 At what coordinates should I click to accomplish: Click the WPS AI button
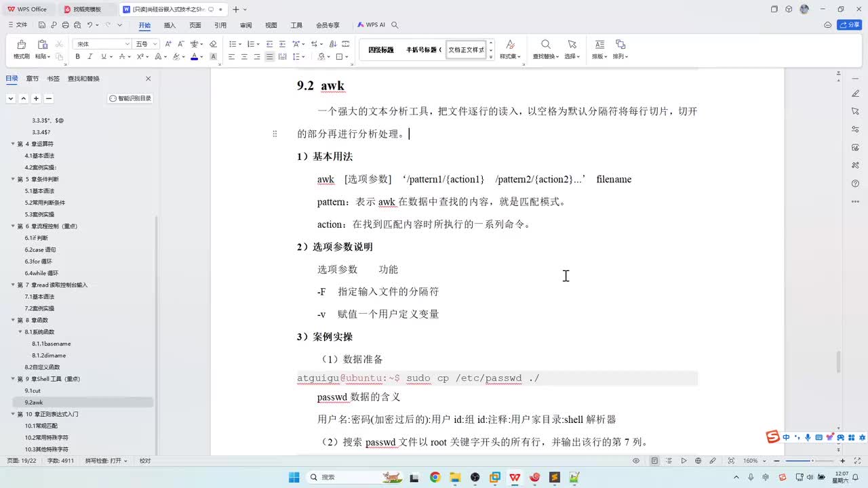click(371, 25)
